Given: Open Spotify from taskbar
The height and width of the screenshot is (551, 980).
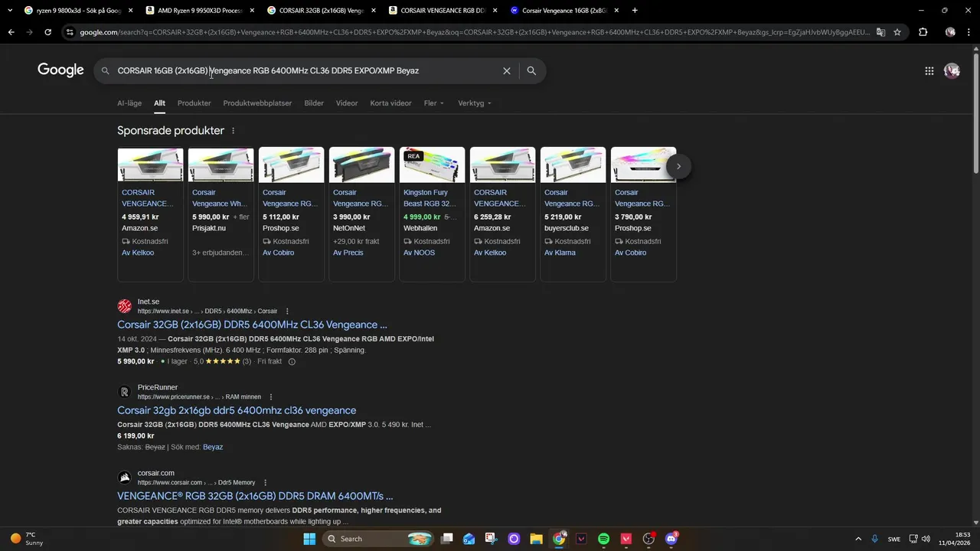Looking at the screenshot, I should 603,539.
